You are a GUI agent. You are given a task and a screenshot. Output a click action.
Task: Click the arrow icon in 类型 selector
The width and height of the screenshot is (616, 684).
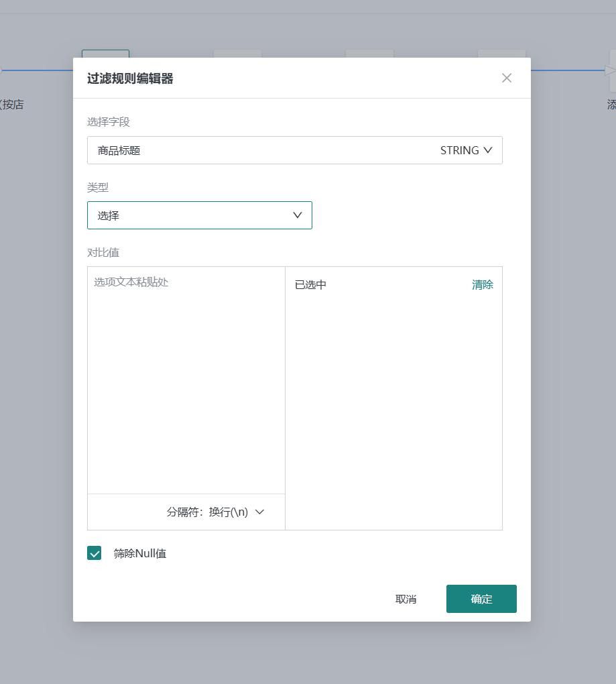pyautogui.click(x=298, y=215)
